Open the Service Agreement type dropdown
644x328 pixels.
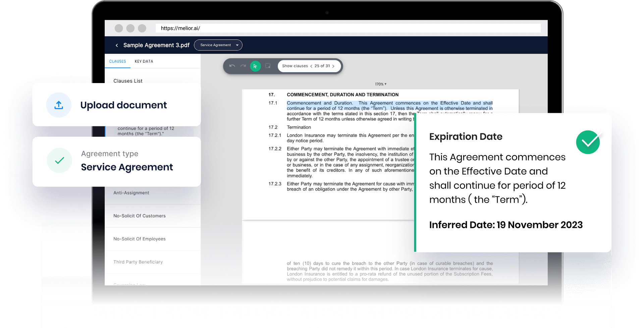(x=218, y=45)
